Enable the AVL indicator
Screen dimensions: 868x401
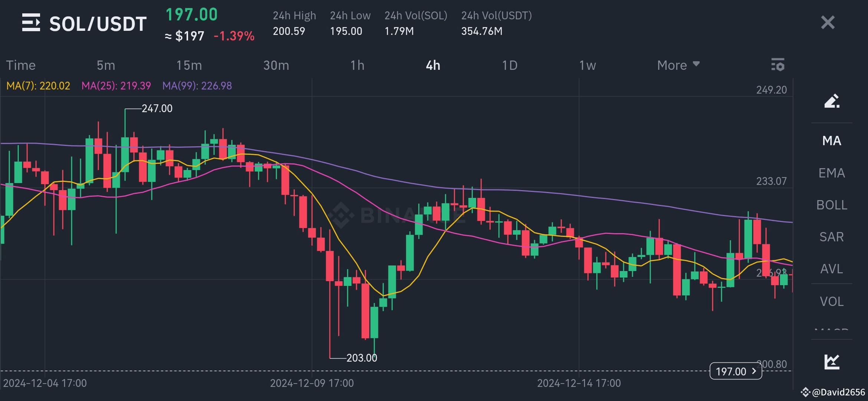831,269
